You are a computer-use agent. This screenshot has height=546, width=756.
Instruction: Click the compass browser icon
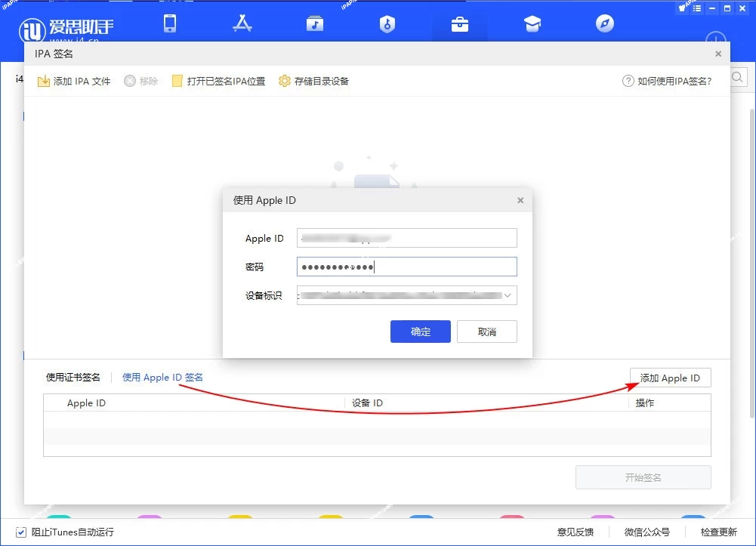[x=604, y=23]
